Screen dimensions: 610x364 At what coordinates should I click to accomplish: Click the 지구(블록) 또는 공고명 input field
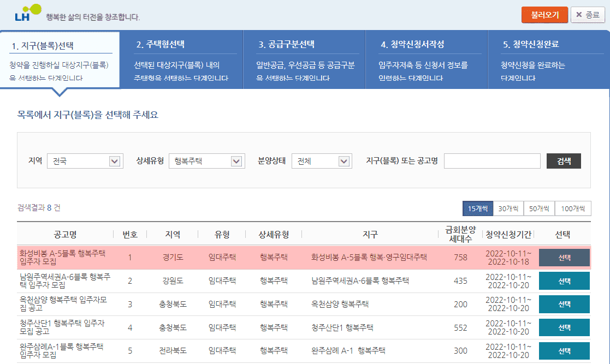(x=491, y=161)
